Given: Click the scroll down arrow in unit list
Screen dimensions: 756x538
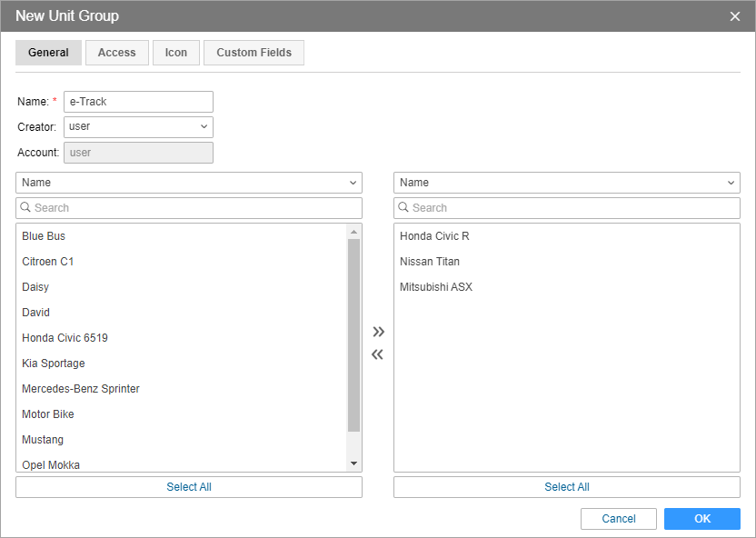Looking at the screenshot, I should point(354,464).
